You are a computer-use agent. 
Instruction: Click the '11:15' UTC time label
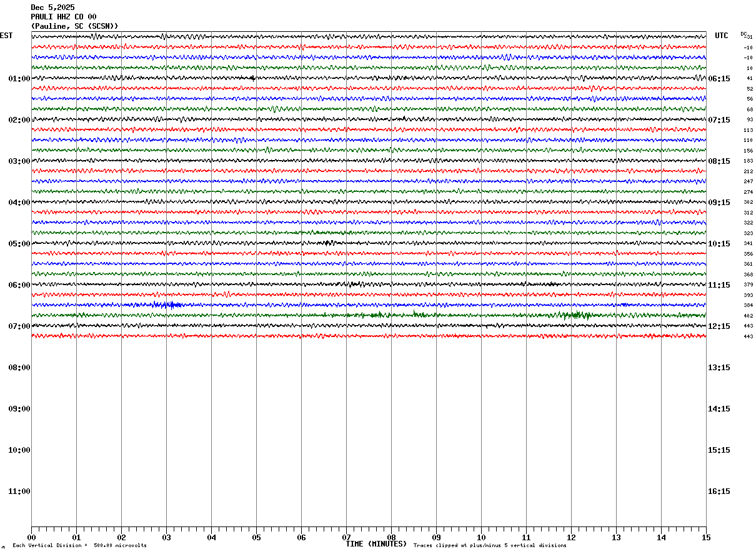(x=719, y=285)
